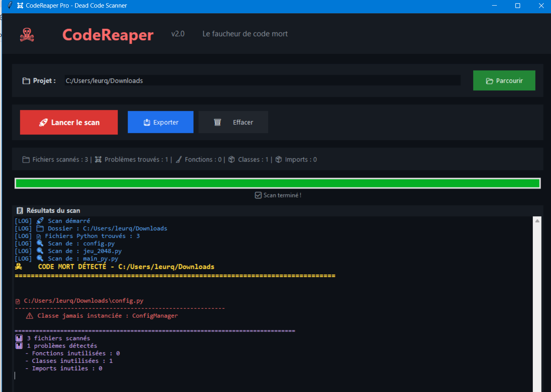This screenshot has height=392, width=551.
Task: Click the Scan terminé ! status text
Action: pos(282,195)
